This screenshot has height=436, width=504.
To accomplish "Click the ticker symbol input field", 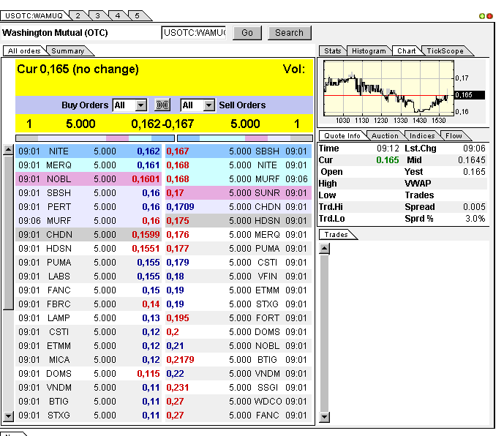I will pyautogui.click(x=194, y=33).
